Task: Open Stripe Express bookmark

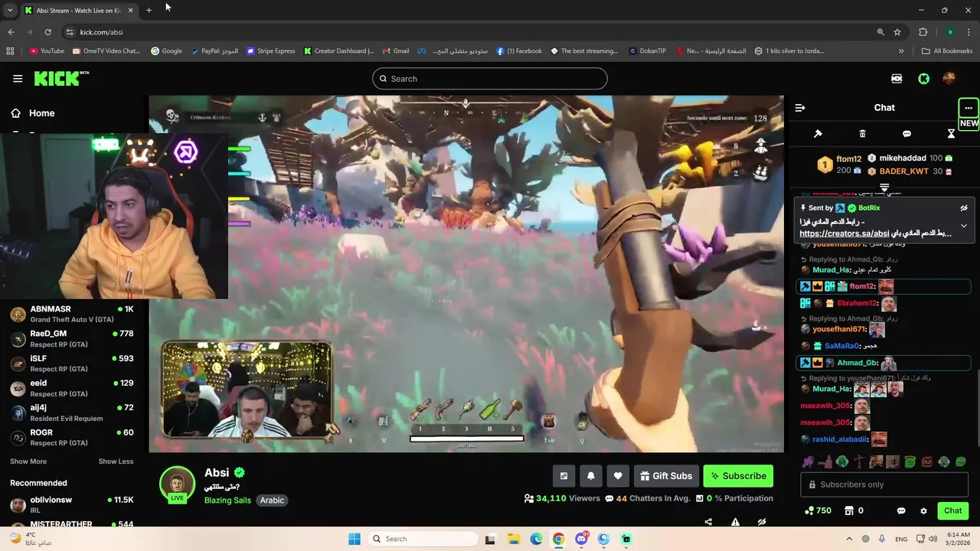Action: (271, 51)
